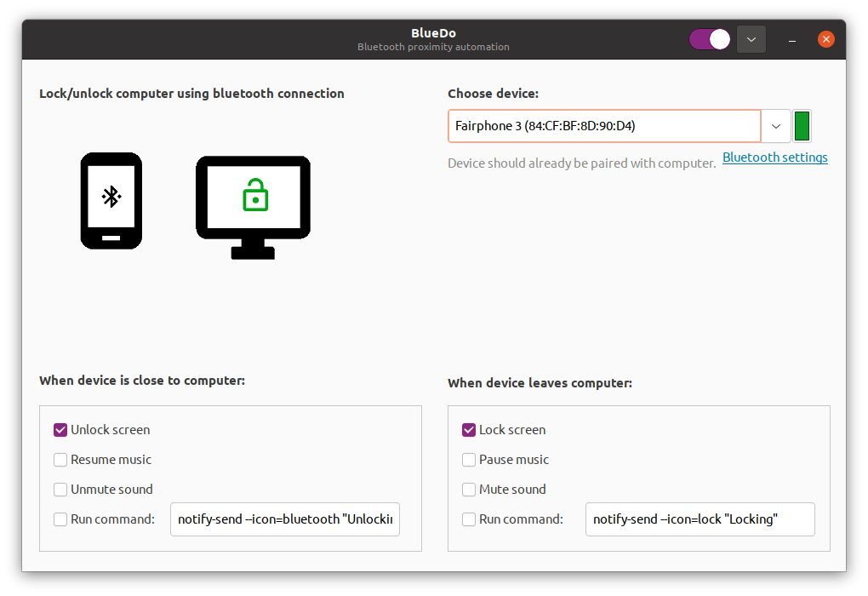Minimize the BlueDo window
Screen dimensions: 868x596
(x=792, y=39)
